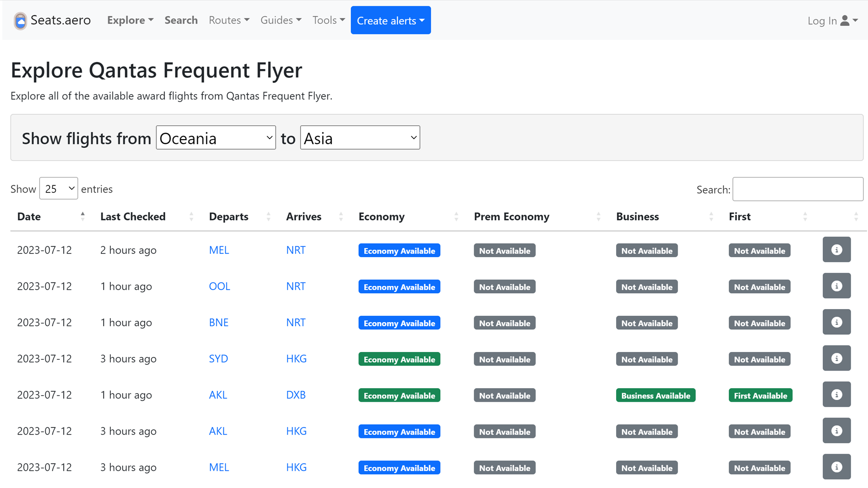Click Prem Economy Not Available in OOL row

[x=505, y=287]
